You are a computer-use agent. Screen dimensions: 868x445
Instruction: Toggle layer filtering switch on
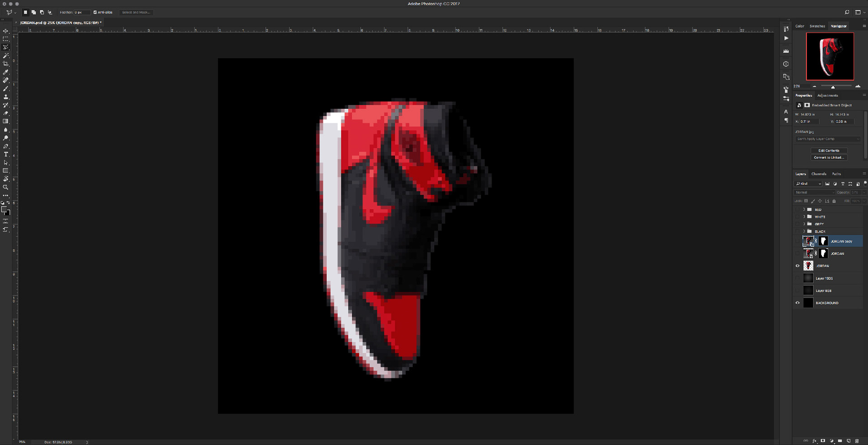(865, 183)
